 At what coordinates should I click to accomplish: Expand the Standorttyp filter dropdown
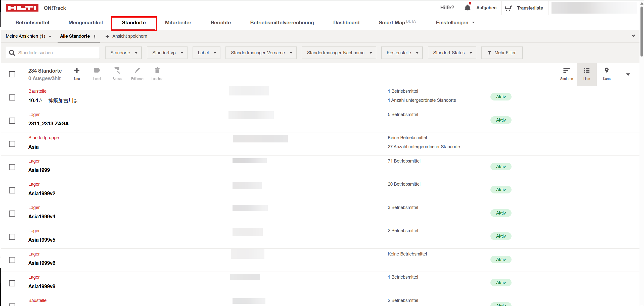[x=167, y=53]
